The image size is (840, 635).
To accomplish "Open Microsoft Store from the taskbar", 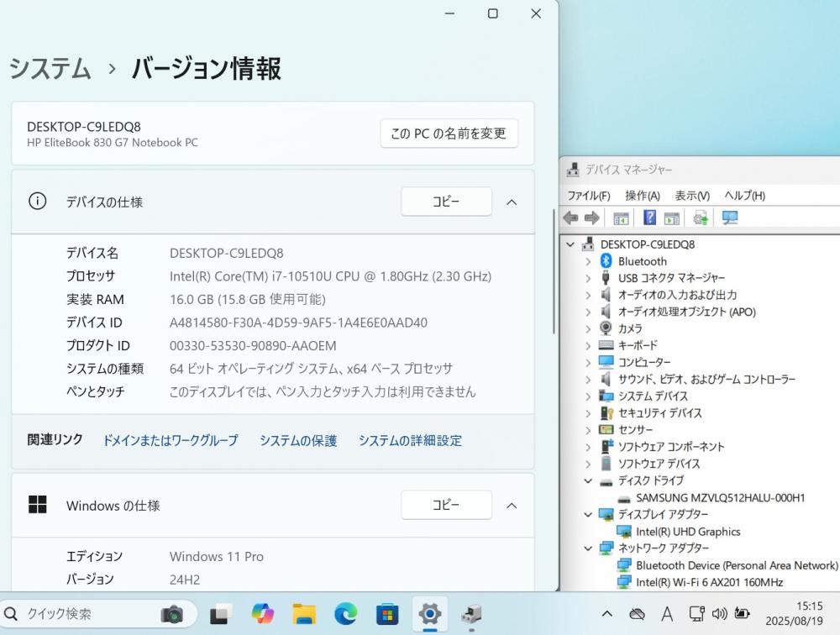I will pyautogui.click(x=387, y=614).
